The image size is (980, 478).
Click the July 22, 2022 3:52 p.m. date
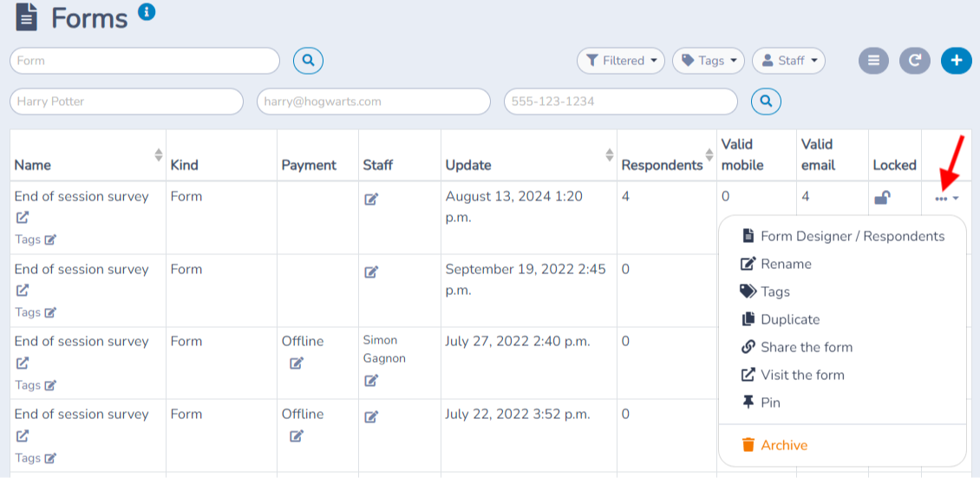click(518, 415)
